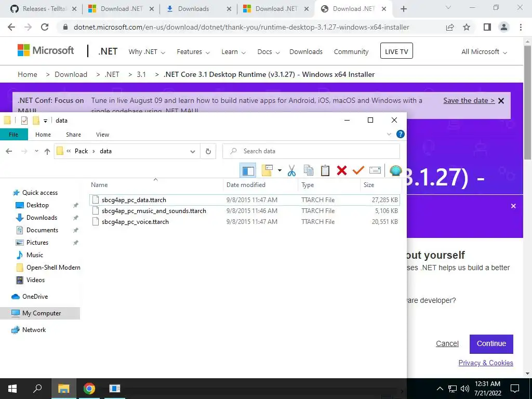Click the Save the date link
The image size is (532, 399).
pyautogui.click(x=469, y=100)
